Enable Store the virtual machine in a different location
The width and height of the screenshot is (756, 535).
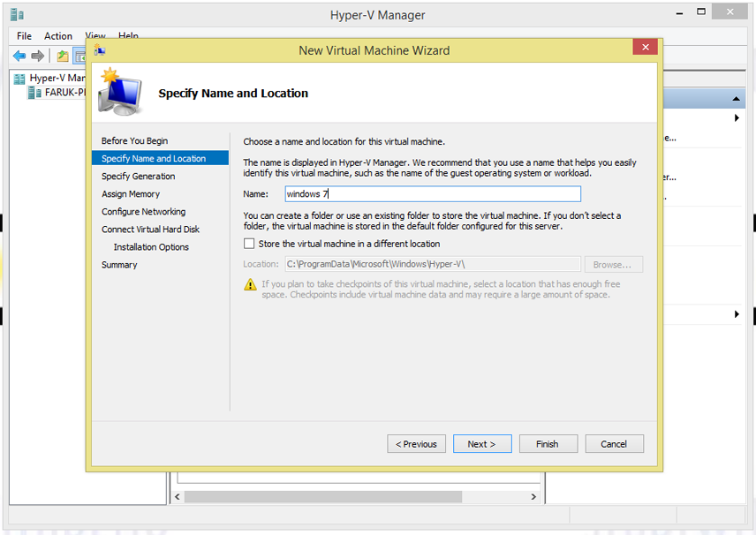tap(249, 244)
